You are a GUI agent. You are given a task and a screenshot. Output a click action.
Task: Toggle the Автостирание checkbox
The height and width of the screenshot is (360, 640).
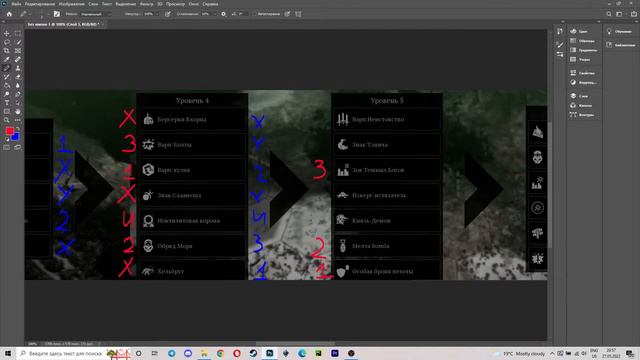[x=254, y=14]
